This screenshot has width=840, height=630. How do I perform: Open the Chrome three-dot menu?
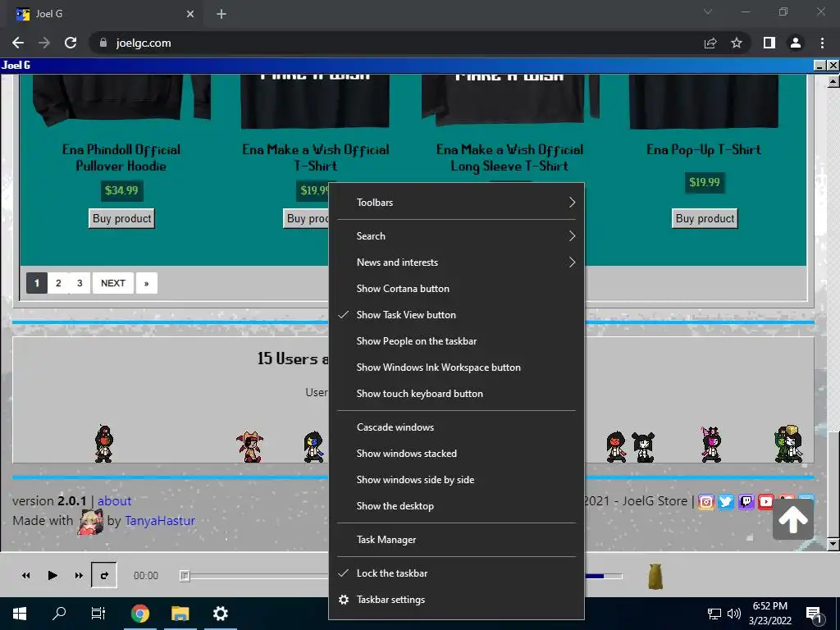tap(822, 43)
